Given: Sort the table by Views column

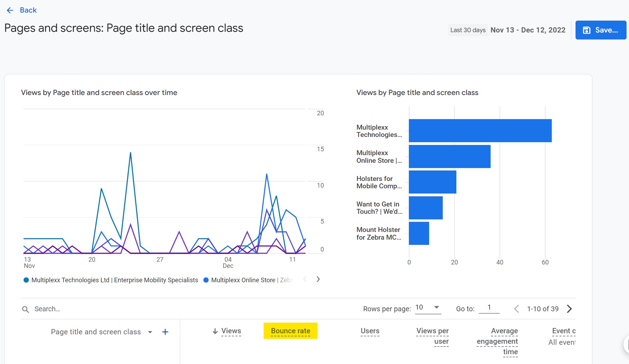Looking at the screenshot, I should point(231,331).
